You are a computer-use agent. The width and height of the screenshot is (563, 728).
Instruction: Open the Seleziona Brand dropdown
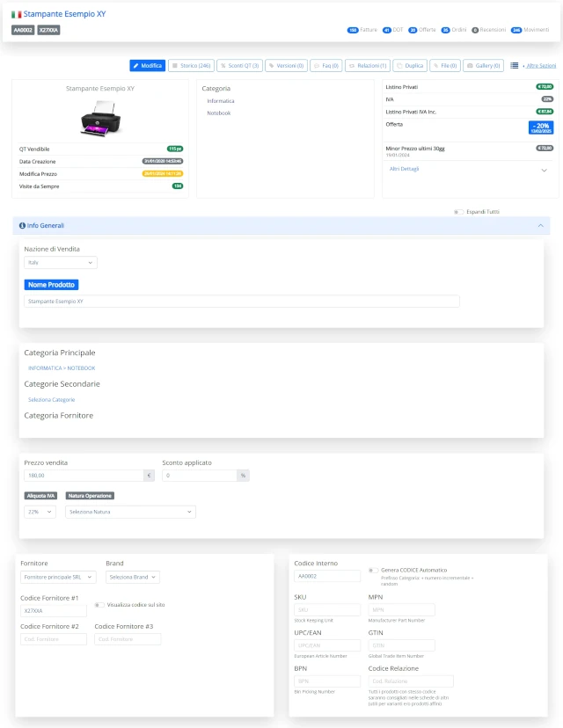point(133,577)
